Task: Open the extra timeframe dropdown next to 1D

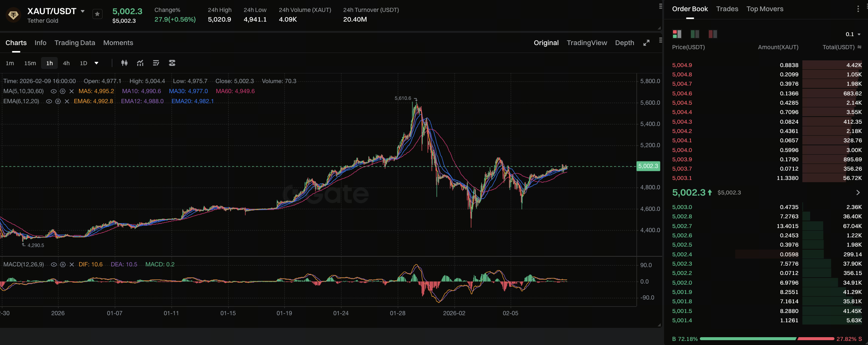Action: 96,63
